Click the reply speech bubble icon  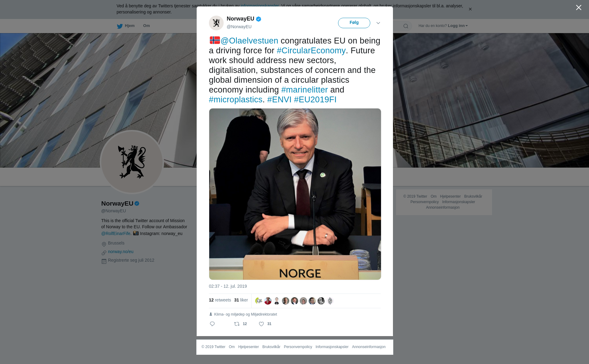pos(212,324)
